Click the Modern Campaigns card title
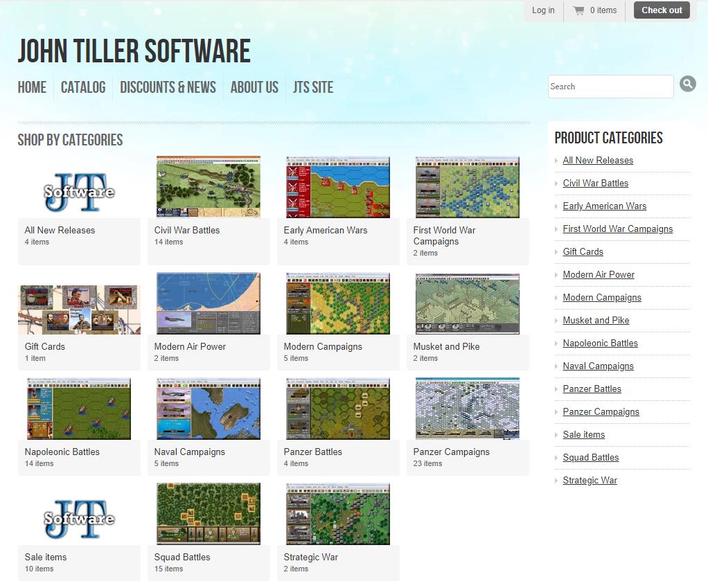This screenshot has height=588, width=708. click(323, 346)
